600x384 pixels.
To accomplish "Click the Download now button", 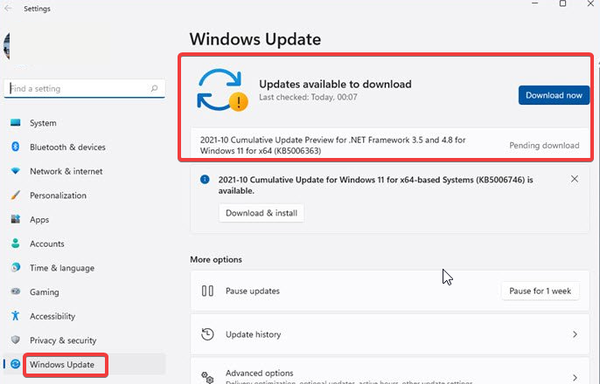I will (554, 95).
